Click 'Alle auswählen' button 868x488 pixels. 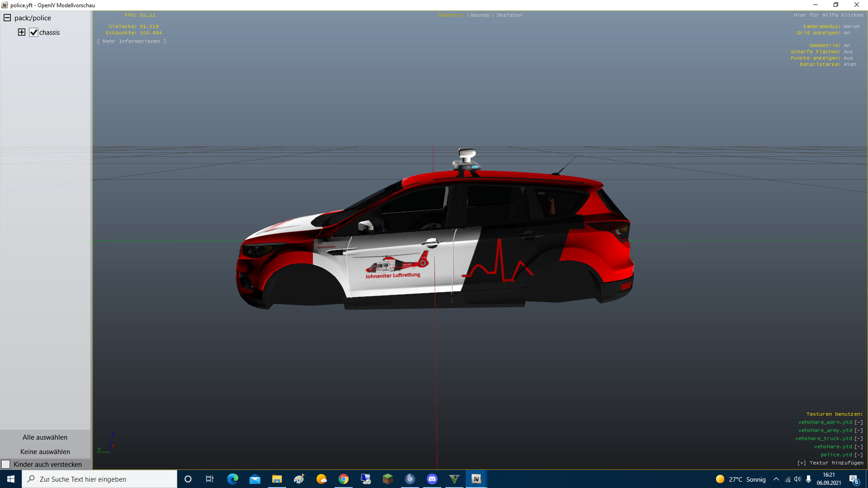click(x=45, y=437)
